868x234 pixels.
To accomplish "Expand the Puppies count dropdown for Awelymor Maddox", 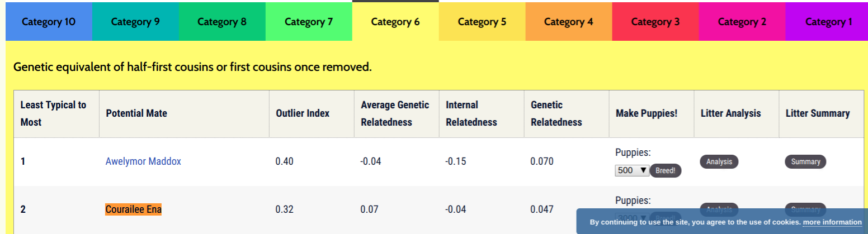I will click(x=632, y=170).
